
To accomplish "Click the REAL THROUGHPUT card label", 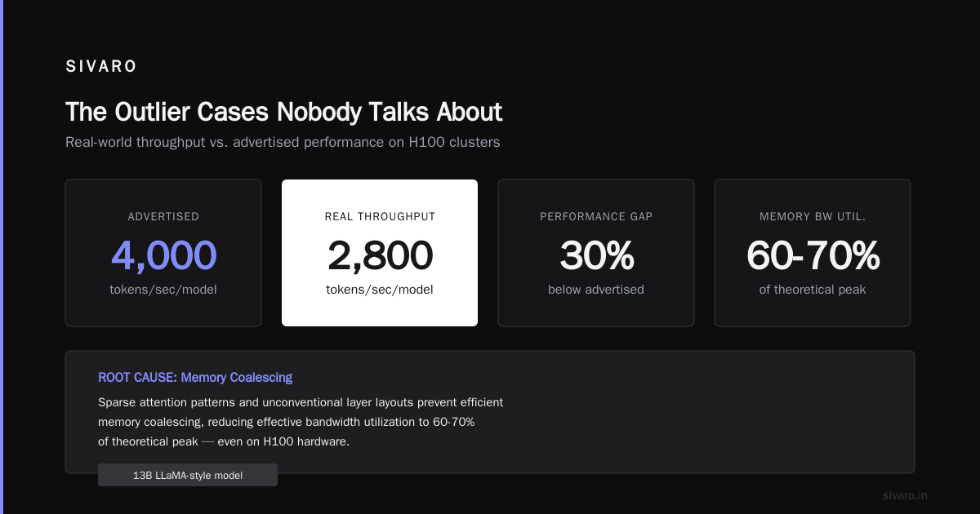I will [x=380, y=216].
